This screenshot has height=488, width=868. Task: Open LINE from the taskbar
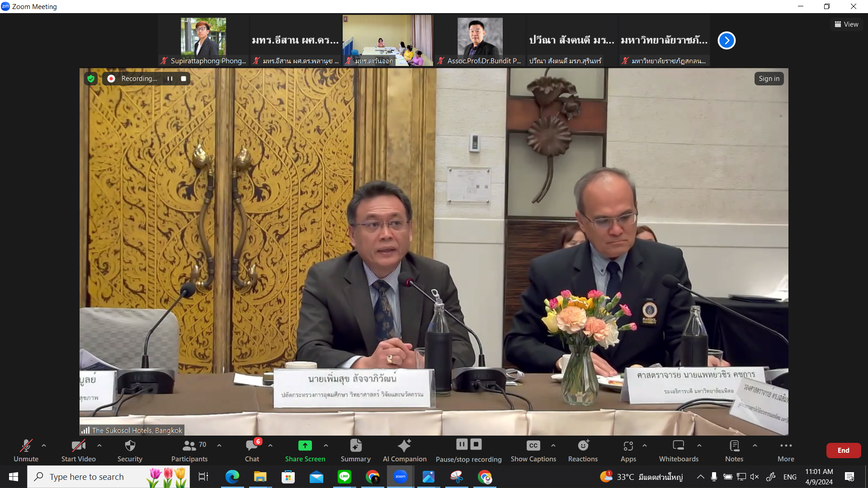point(344,477)
